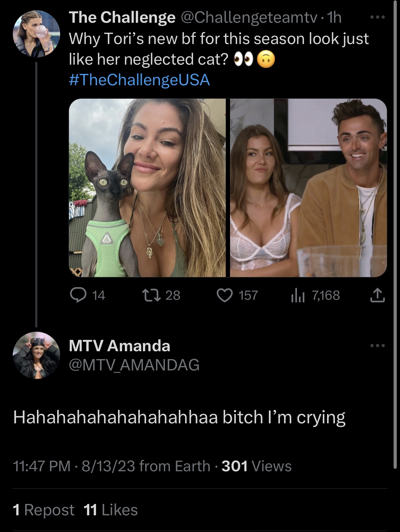This screenshot has height=532, width=400.
Task: View the photo of couple at table
Action: tap(308, 188)
